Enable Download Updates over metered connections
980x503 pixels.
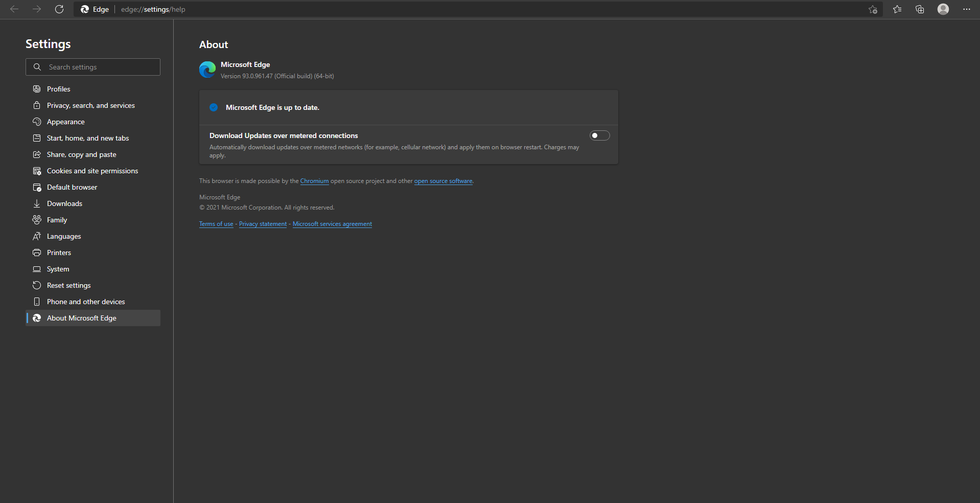[599, 135]
